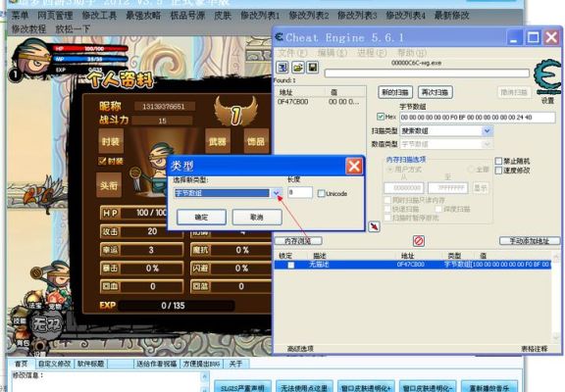Open the 最新修改 menu in the helper window
Screen dimensions: 565x392
(452, 16)
